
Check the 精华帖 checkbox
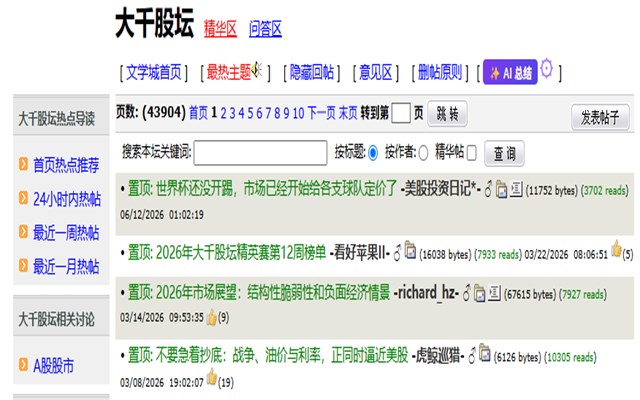[x=471, y=153]
